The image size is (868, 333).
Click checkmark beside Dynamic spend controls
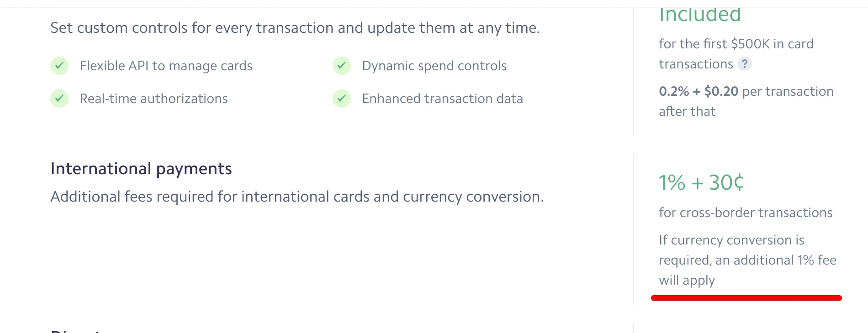pyautogui.click(x=342, y=66)
